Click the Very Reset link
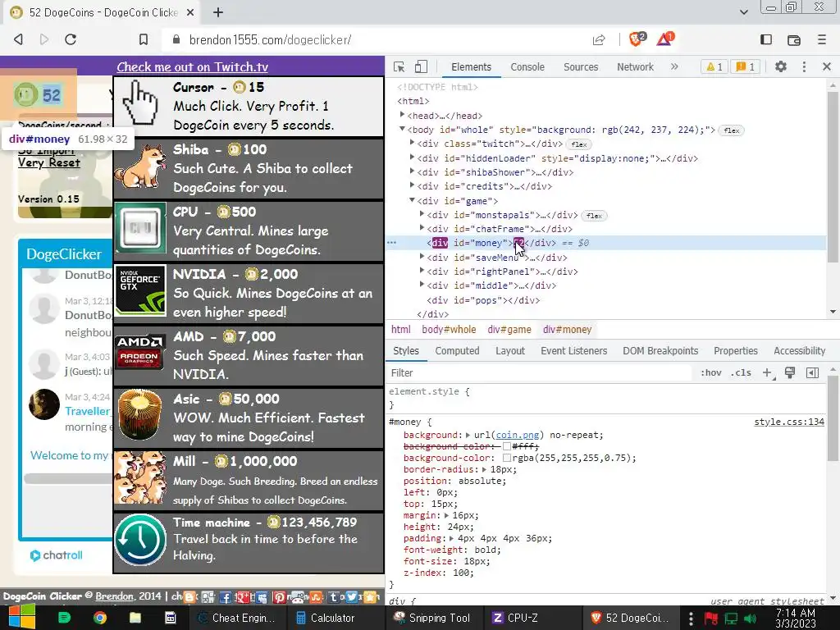This screenshot has height=630, width=840. [48, 163]
